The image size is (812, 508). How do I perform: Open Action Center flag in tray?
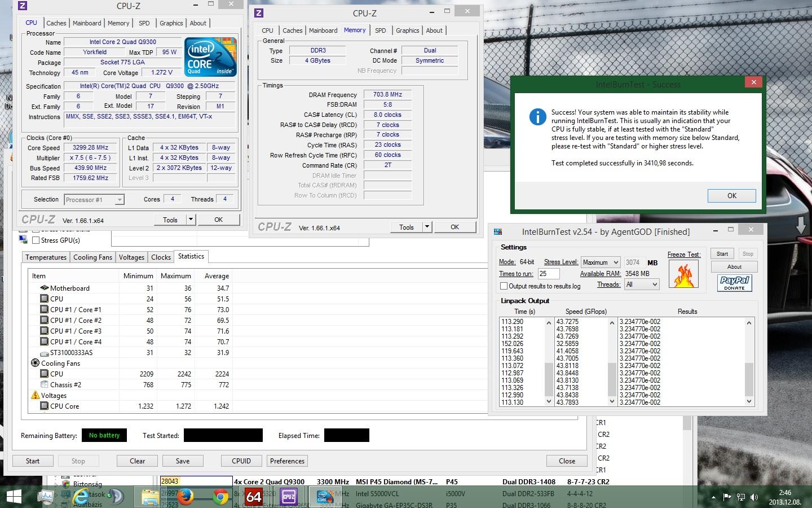click(x=727, y=497)
